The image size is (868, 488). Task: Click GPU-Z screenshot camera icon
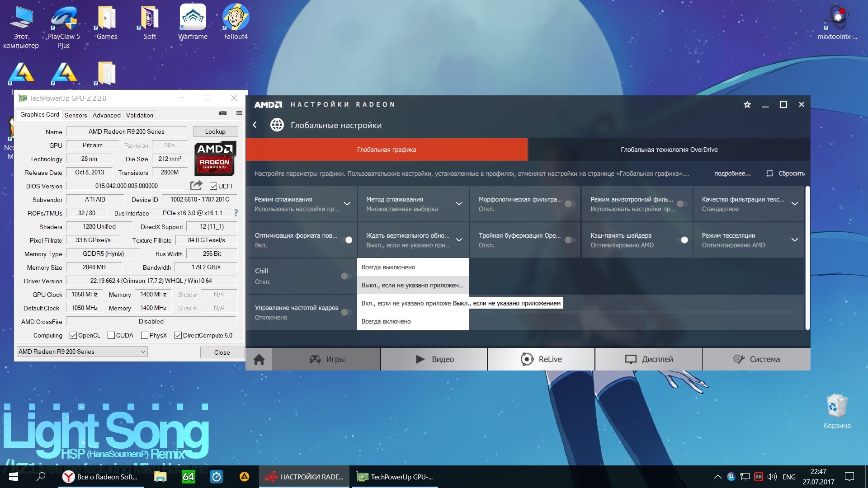(x=223, y=113)
